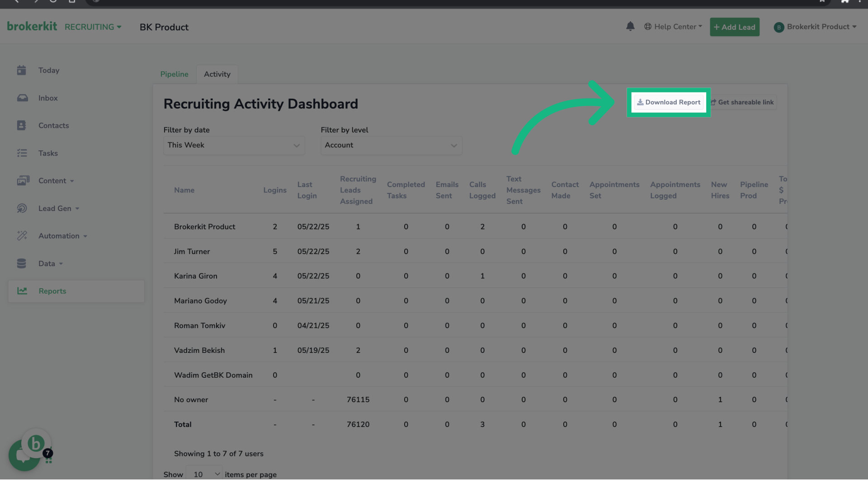Click the Help Center globe icon
This screenshot has width=868, height=488.
pos(648,27)
